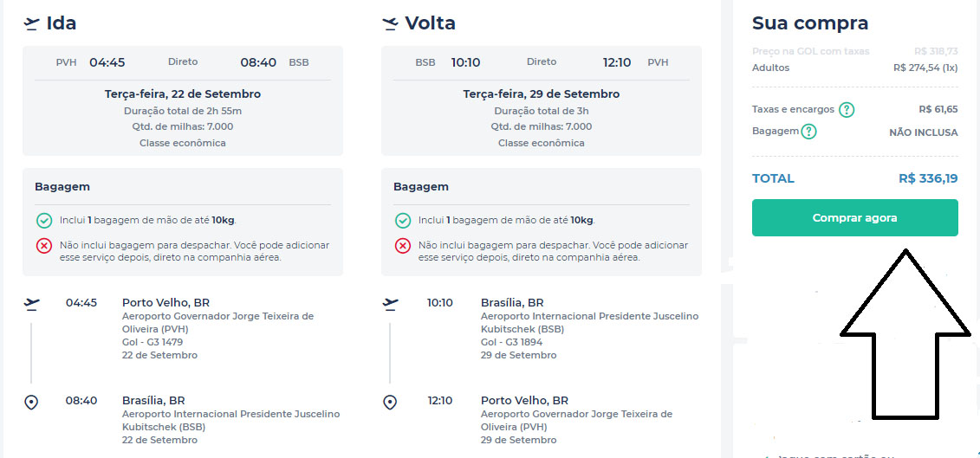Click the takeoff icon beside 04:45 Porto Velho
Viewport: 980px width, 458px height.
[32, 304]
